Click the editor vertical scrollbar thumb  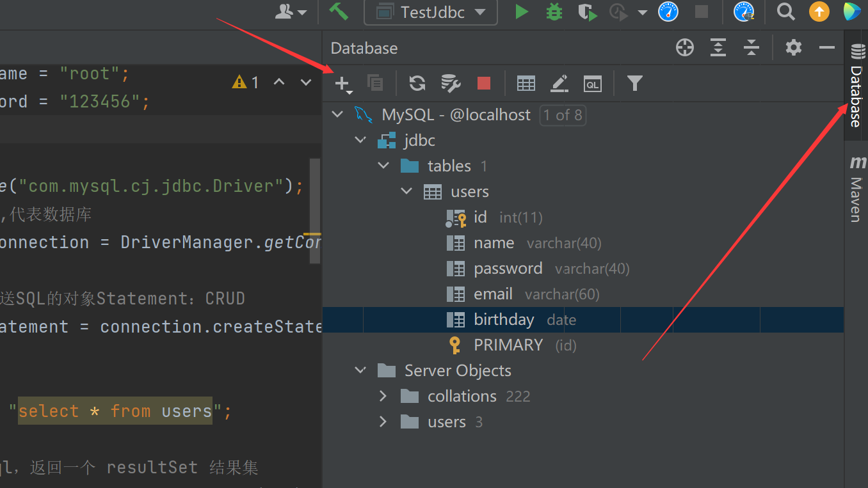tap(315, 211)
